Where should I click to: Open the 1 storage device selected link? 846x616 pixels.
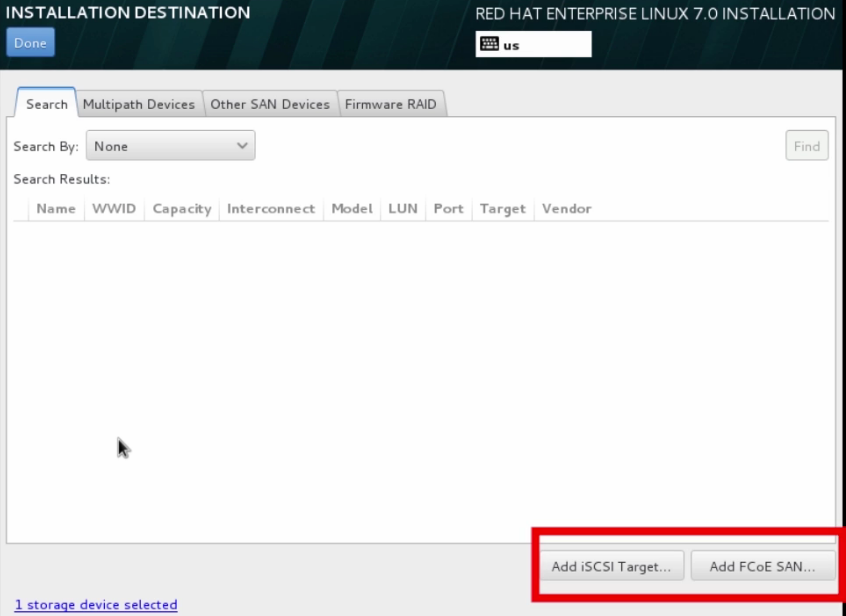(x=96, y=605)
